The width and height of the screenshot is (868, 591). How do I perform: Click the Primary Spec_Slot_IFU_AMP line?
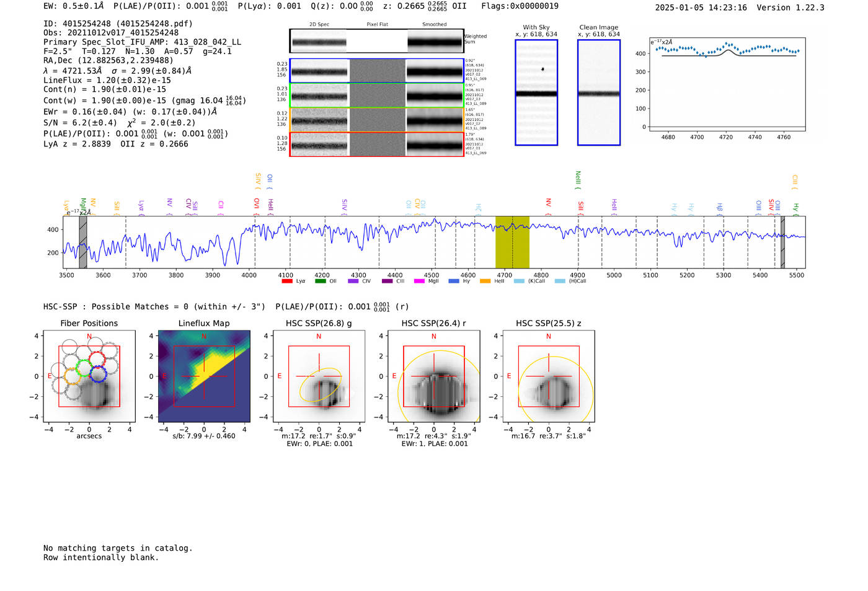click(x=143, y=42)
